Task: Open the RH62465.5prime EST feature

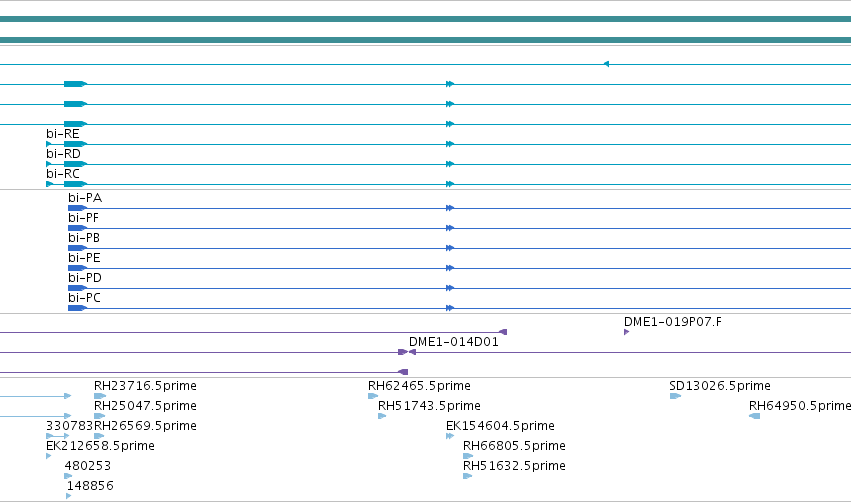Action: point(419,386)
